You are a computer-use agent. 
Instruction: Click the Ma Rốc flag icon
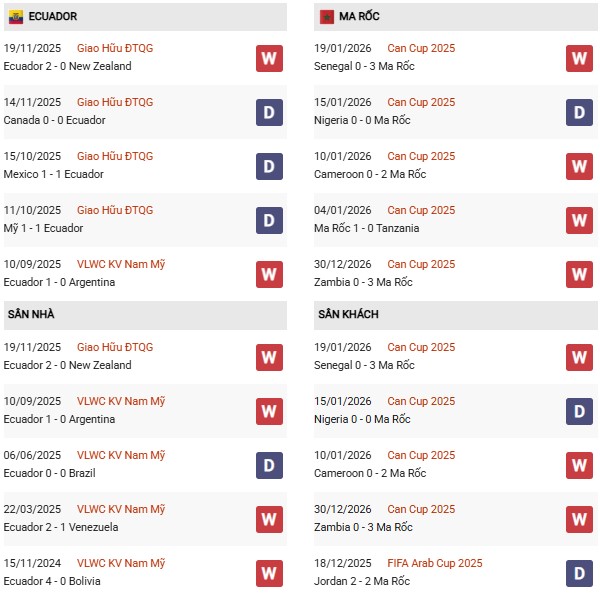(326, 17)
